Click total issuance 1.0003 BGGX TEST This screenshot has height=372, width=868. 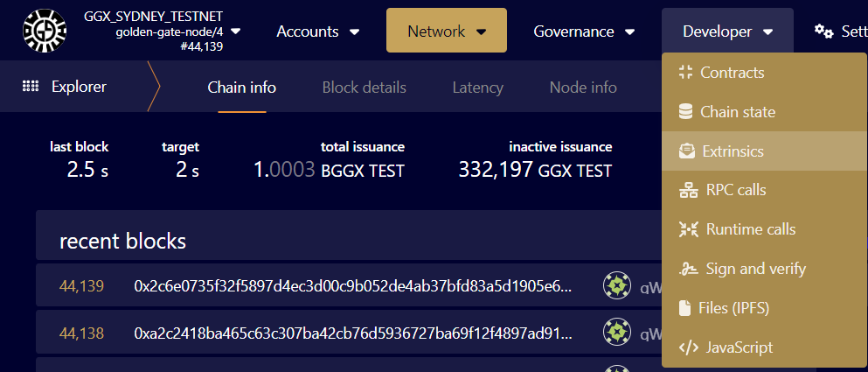coord(329,170)
